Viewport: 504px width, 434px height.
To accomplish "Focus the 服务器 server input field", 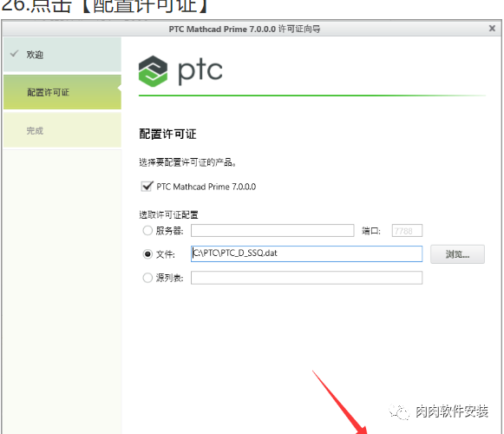I will (x=272, y=230).
